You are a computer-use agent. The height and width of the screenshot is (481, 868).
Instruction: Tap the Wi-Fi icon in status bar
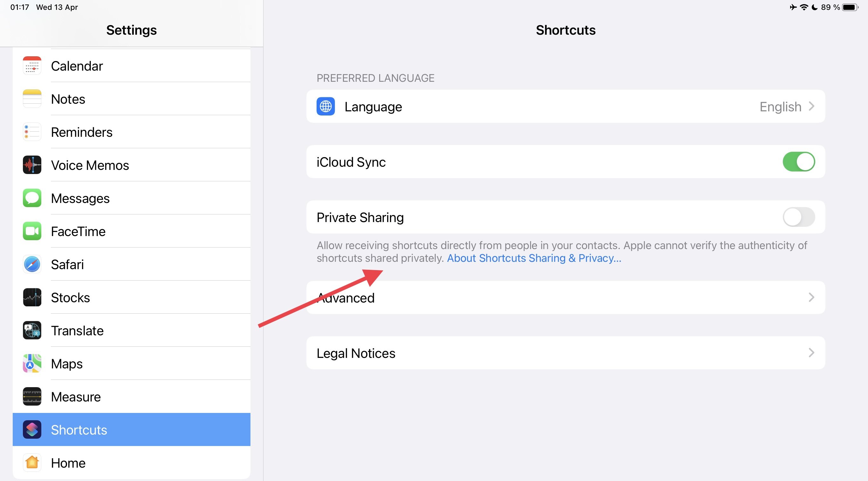[x=804, y=7]
